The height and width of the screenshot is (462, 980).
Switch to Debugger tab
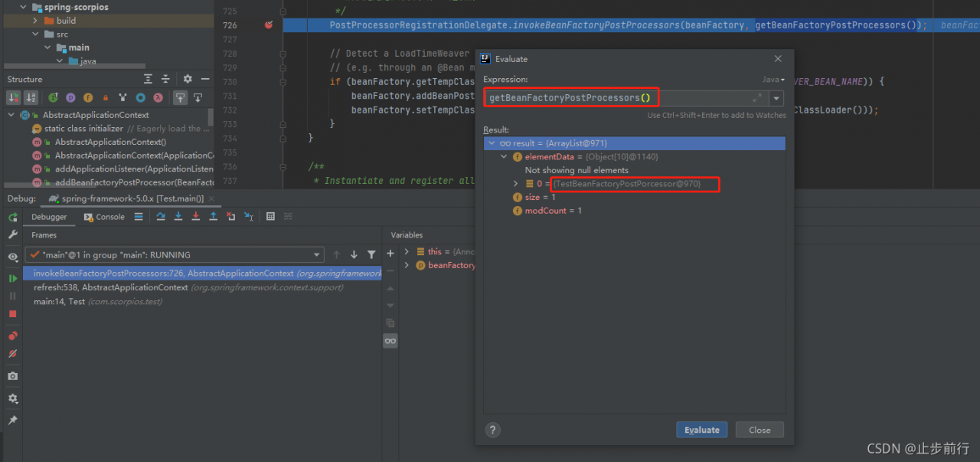pos(49,217)
